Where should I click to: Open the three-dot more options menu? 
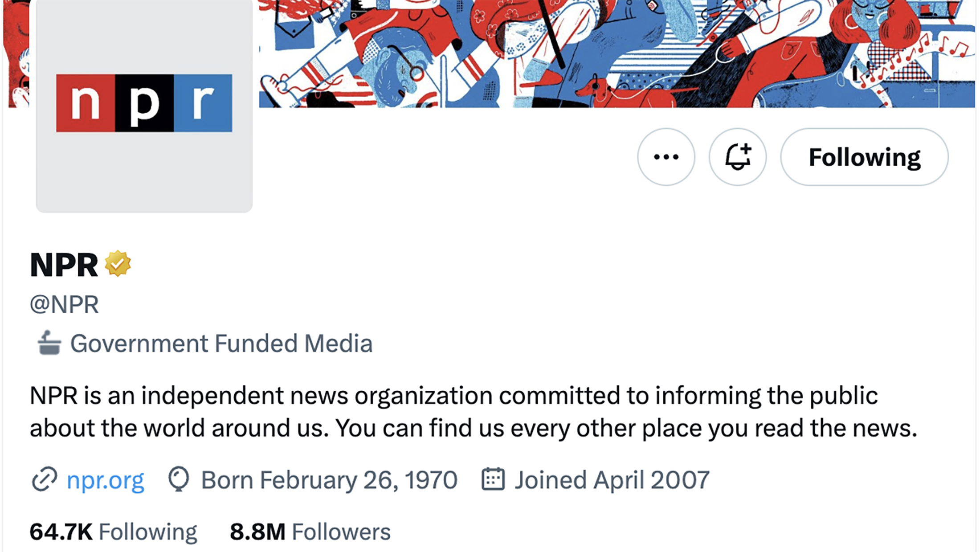point(666,157)
